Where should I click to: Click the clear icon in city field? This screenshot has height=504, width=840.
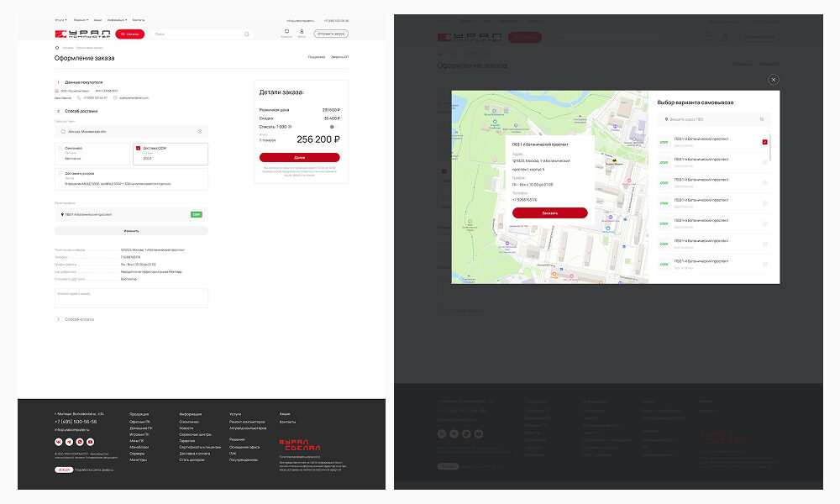(200, 131)
